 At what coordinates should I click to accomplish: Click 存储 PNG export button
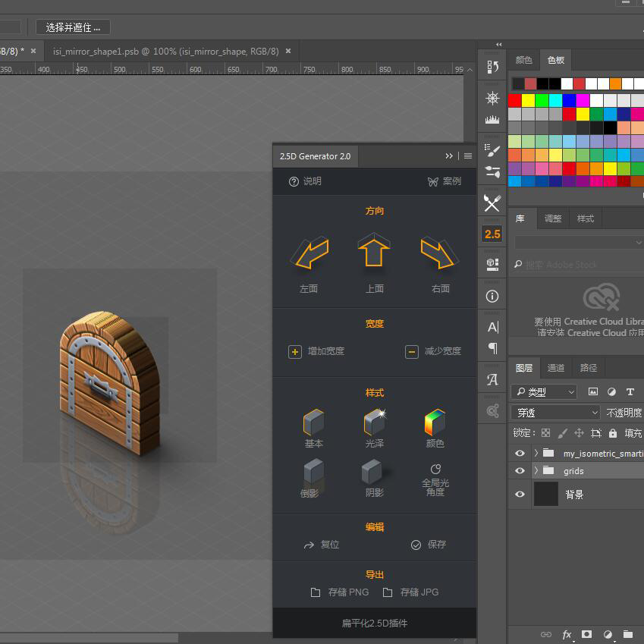[x=340, y=592]
